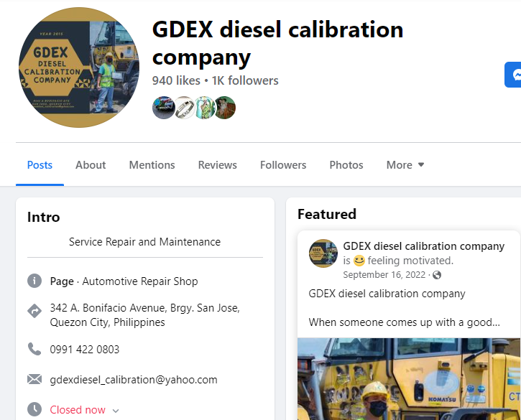Open the Photos tab
The height and width of the screenshot is (420, 521).
pos(346,165)
